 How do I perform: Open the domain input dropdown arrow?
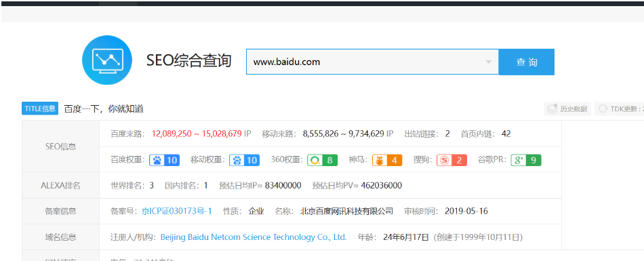click(488, 62)
